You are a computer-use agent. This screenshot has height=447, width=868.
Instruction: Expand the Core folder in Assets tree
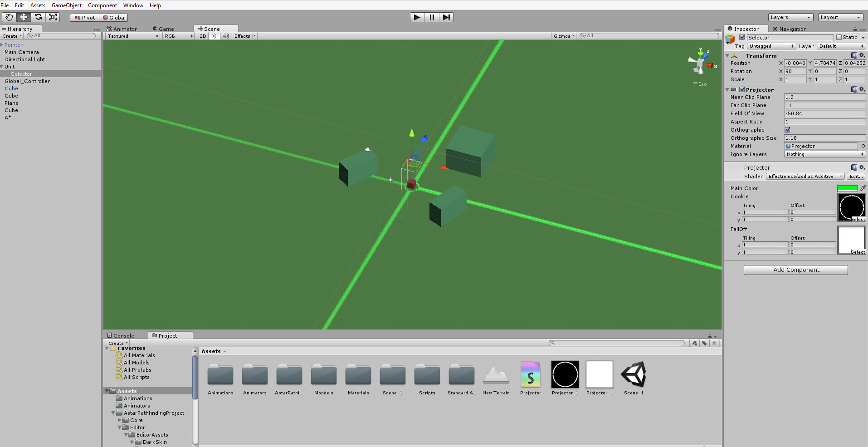[119, 420]
